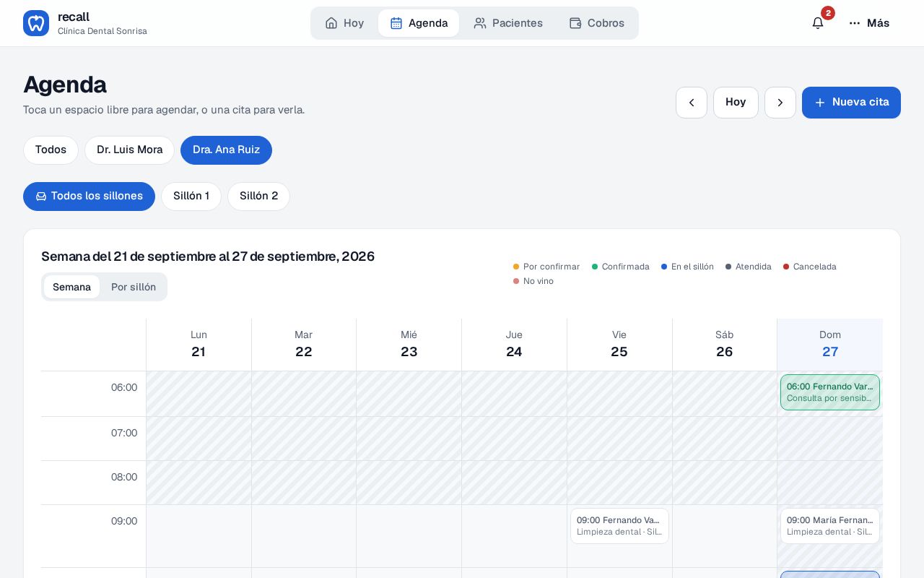Screen dimensions: 924x578
Task: Filter by Sillón 1
Action: [x=191, y=197]
